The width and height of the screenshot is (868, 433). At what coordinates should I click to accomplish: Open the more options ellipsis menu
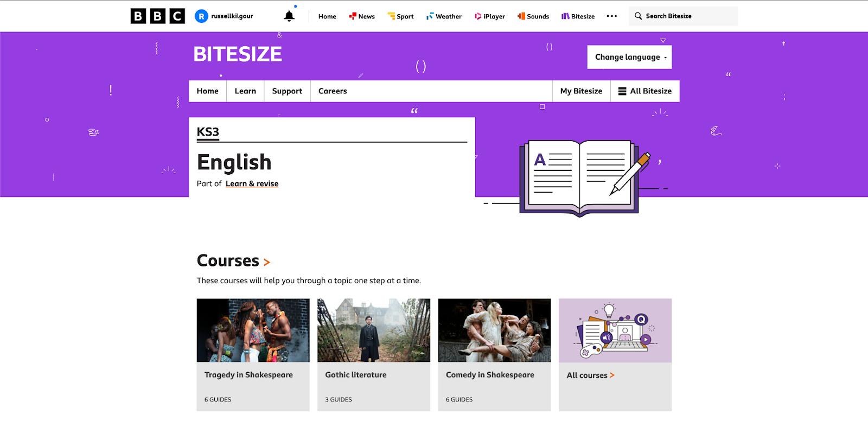[612, 16]
